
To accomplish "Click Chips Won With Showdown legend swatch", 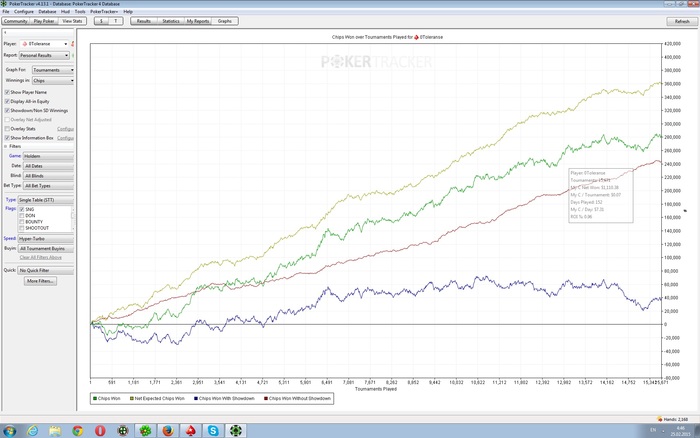I will point(196,398).
